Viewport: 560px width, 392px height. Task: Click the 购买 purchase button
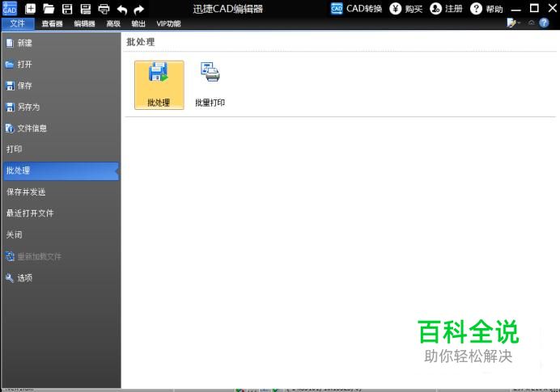coord(406,9)
